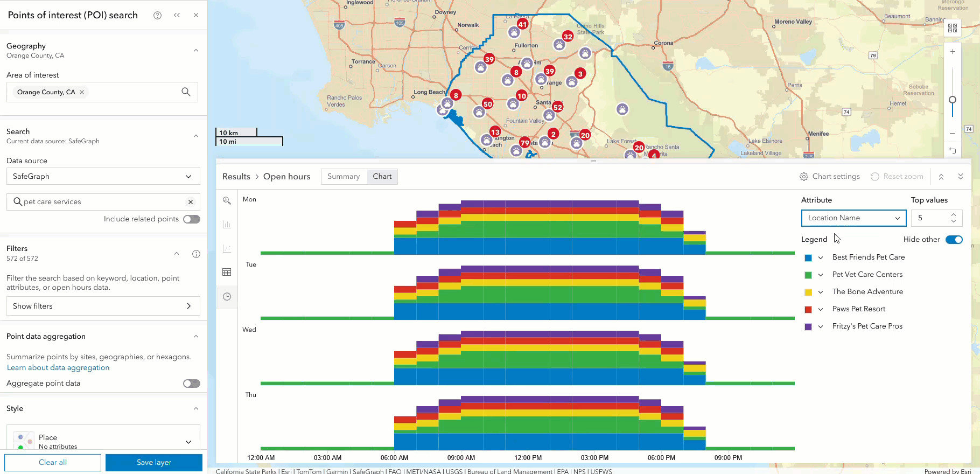Click Show filters button
Screen dimensions: 980x474
[103, 306]
